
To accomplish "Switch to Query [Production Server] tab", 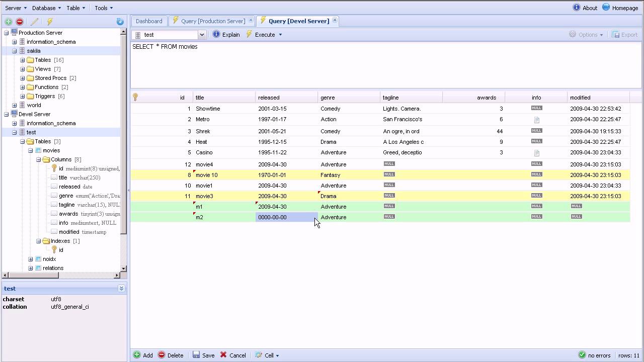I will coord(213,21).
